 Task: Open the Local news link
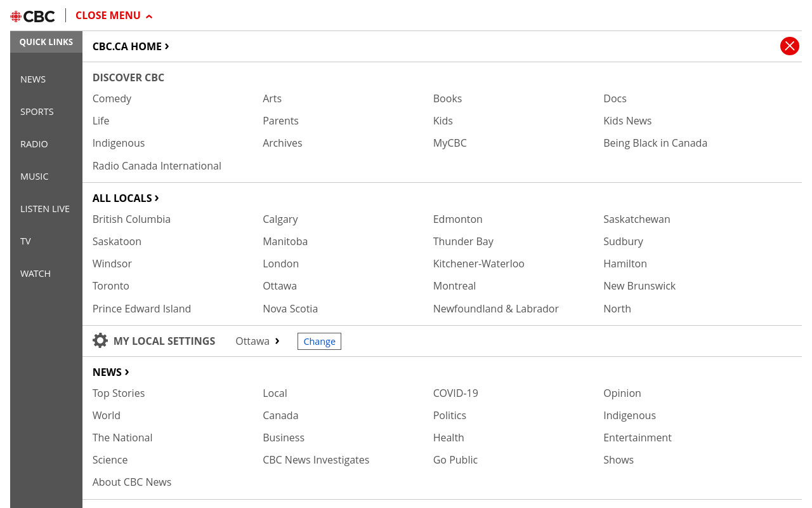click(275, 393)
